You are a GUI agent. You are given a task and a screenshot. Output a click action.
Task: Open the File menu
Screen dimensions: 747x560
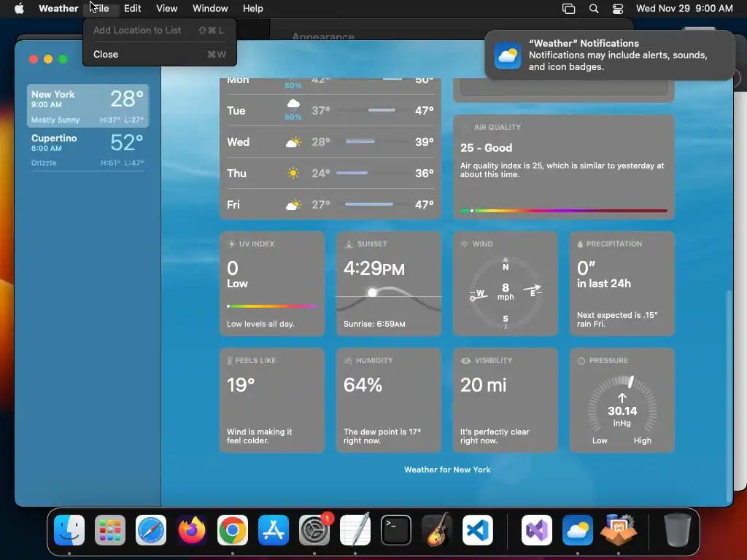click(101, 8)
